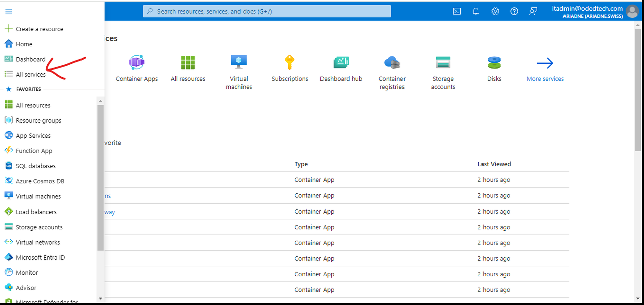644x305 pixels.
Task: Click Create a resource plus icon
Action: click(8, 29)
